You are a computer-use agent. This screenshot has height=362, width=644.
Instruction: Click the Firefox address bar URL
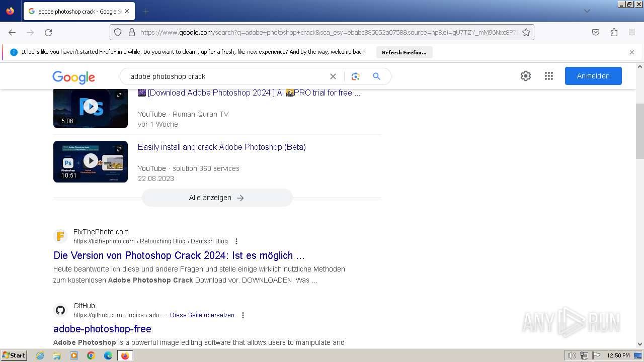329,32
